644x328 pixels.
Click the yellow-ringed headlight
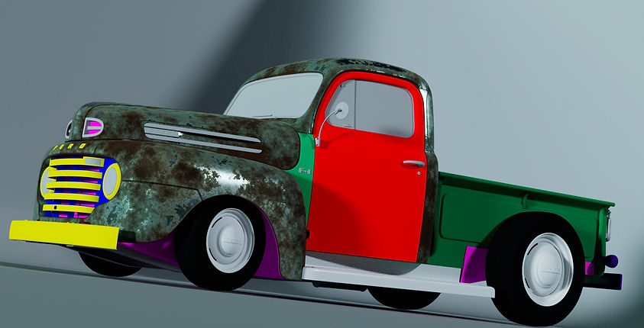click(x=112, y=182)
